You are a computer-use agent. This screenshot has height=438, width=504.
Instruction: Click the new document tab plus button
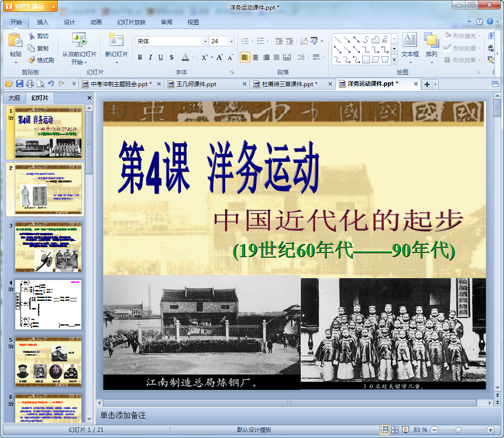point(427,84)
